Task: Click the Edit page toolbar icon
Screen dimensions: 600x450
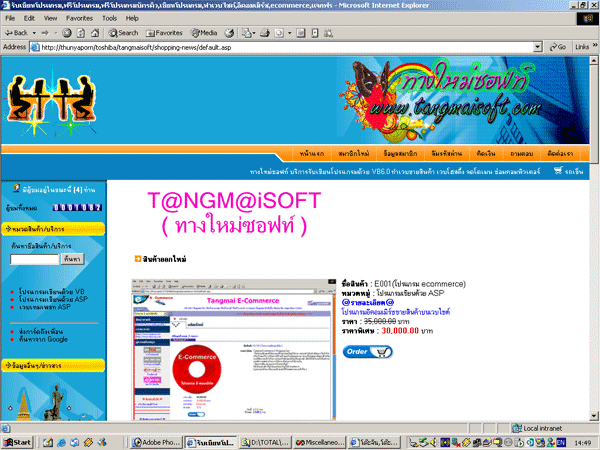Action: point(279,33)
